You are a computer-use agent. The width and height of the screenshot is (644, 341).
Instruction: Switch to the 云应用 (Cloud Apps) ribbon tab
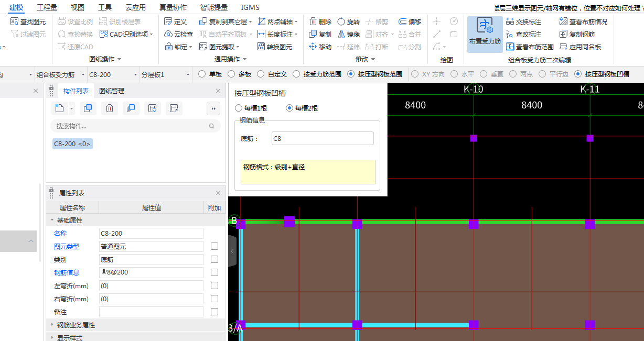136,7
